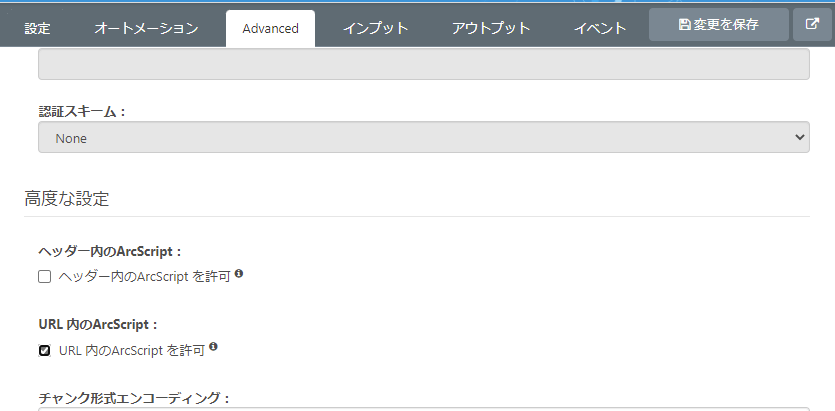Screen dimensions: 835x411
Task: Click the empty gray text field at top
Action: click(423, 64)
